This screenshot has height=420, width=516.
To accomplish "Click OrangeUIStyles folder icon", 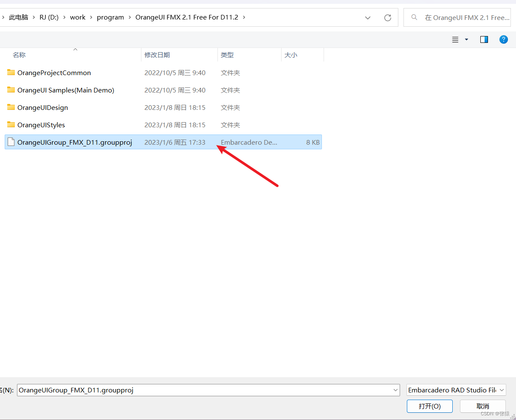I will tap(11, 125).
